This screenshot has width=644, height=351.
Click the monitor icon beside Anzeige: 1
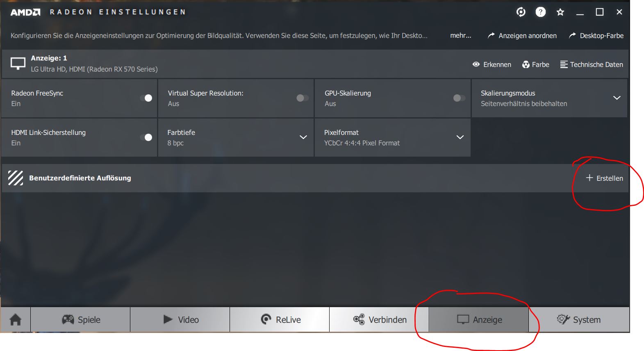[18, 64]
